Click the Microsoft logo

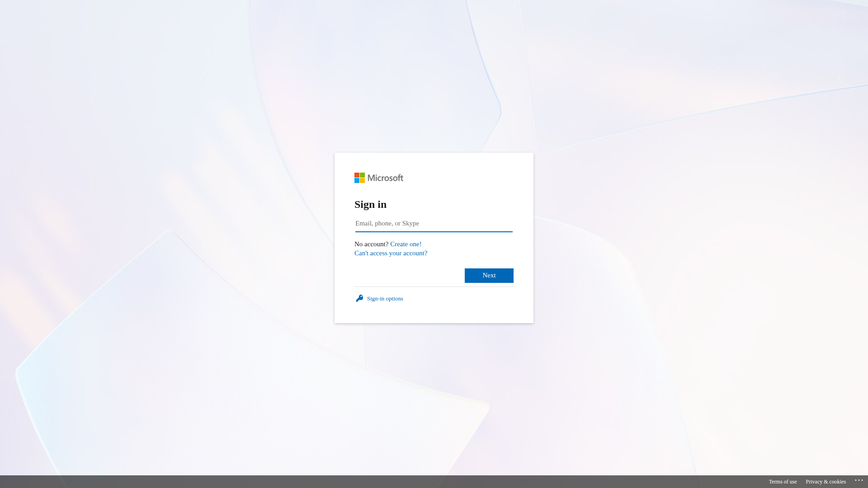pyautogui.click(x=379, y=178)
